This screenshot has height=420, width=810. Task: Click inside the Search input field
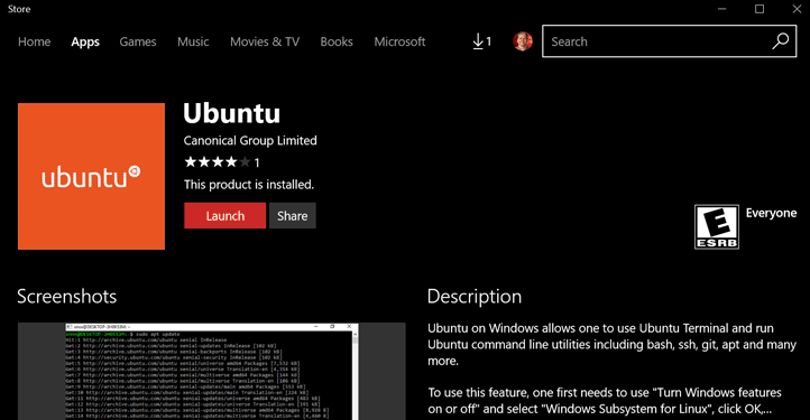(656, 41)
